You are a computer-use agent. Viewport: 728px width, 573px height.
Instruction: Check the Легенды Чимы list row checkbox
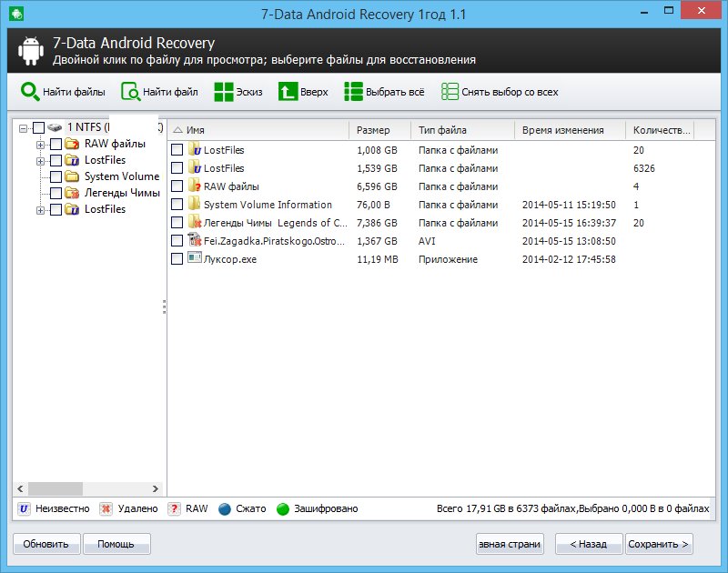click(177, 222)
